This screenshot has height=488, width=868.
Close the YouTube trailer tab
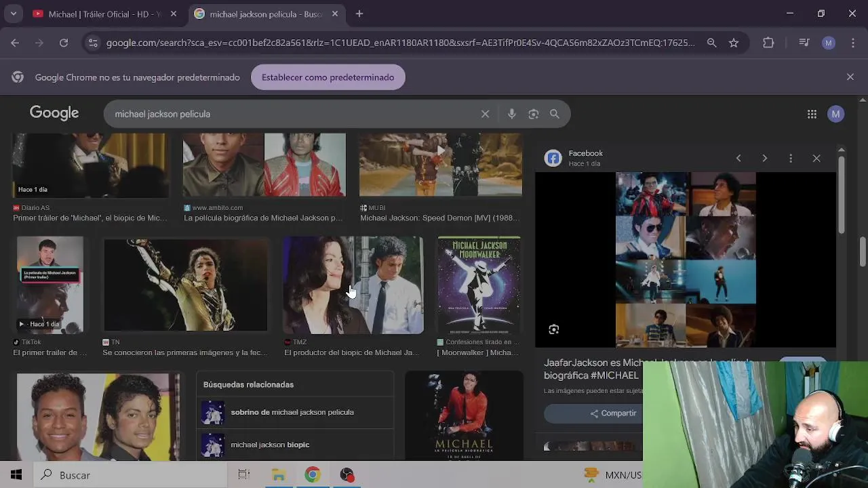coord(174,14)
